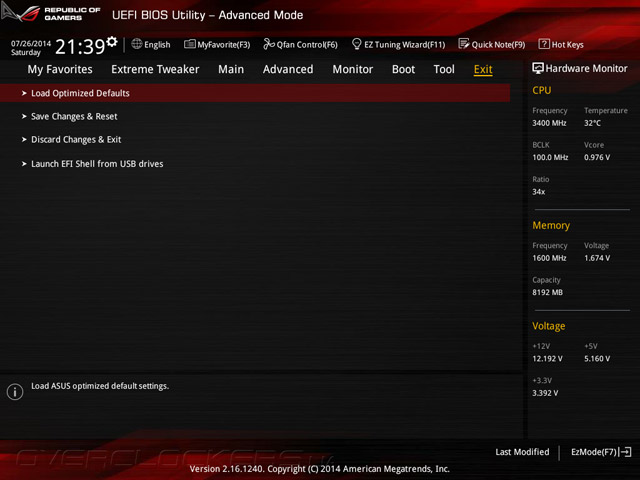Click the Hot Keys question mark icon

[544, 44]
